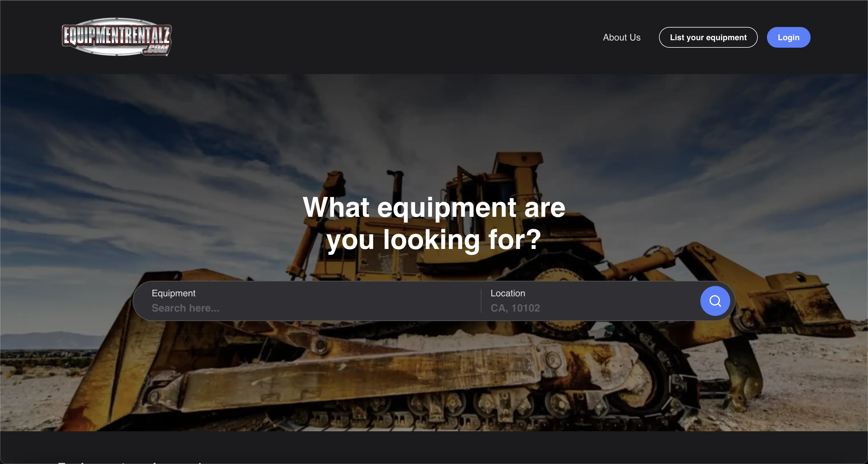Click the combined search bar container
The width and height of the screenshot is (868, 464).
click(x=434, y=301)
